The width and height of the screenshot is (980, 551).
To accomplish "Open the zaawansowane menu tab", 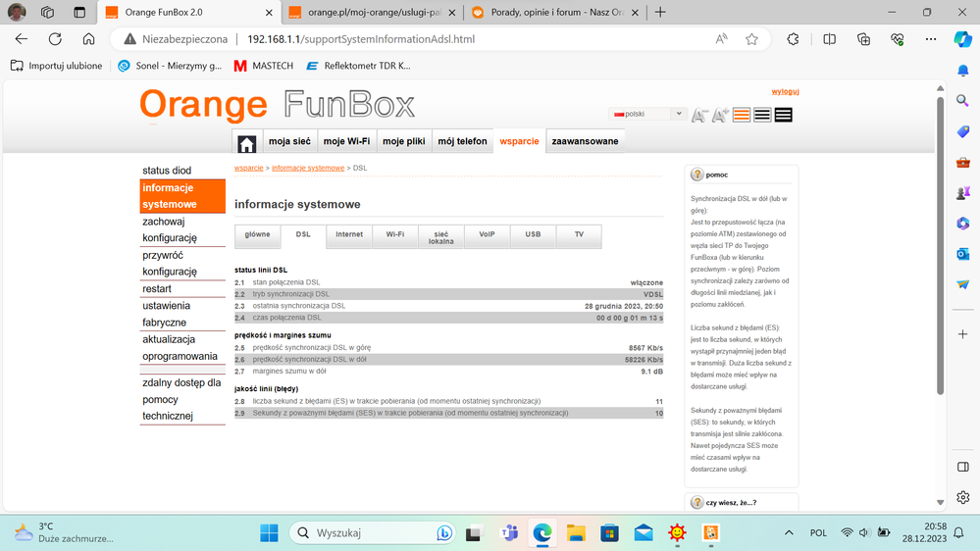I will tap(585, 141).
